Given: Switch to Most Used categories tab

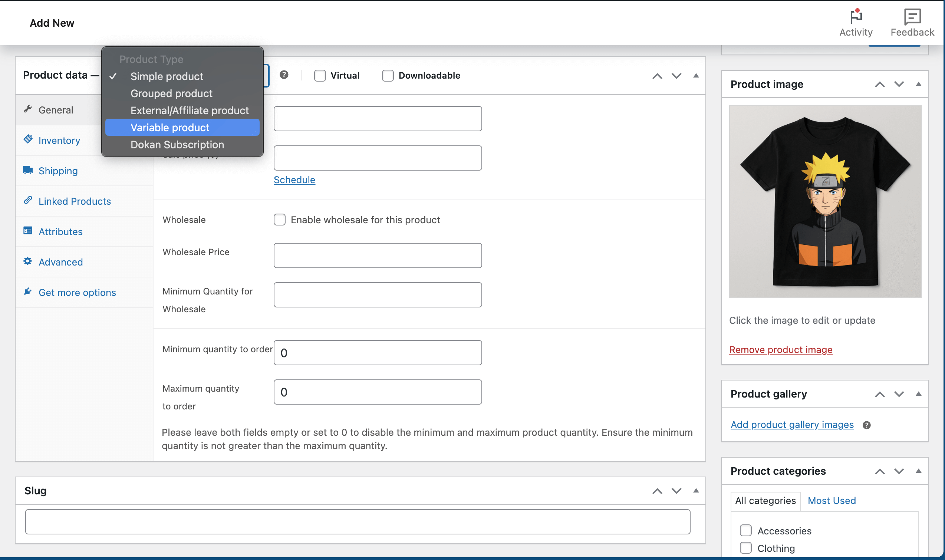Looking at the screenshot, I should tap(832, 501).
